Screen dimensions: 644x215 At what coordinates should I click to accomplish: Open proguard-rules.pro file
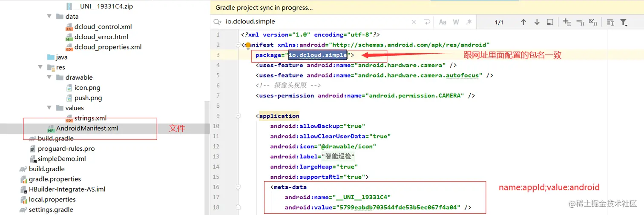tap(66, 149)
